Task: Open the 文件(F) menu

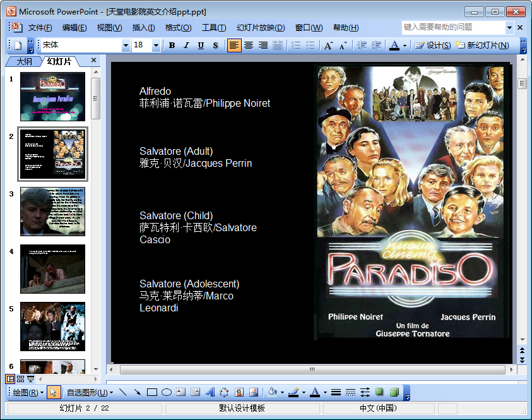Action: (40, 28)
